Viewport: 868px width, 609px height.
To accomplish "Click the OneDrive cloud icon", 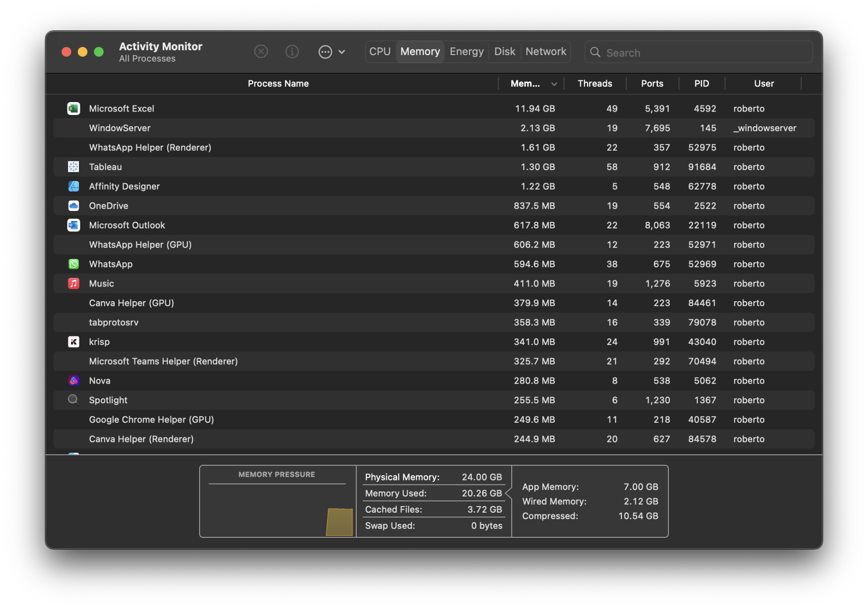I will point(73,206).
